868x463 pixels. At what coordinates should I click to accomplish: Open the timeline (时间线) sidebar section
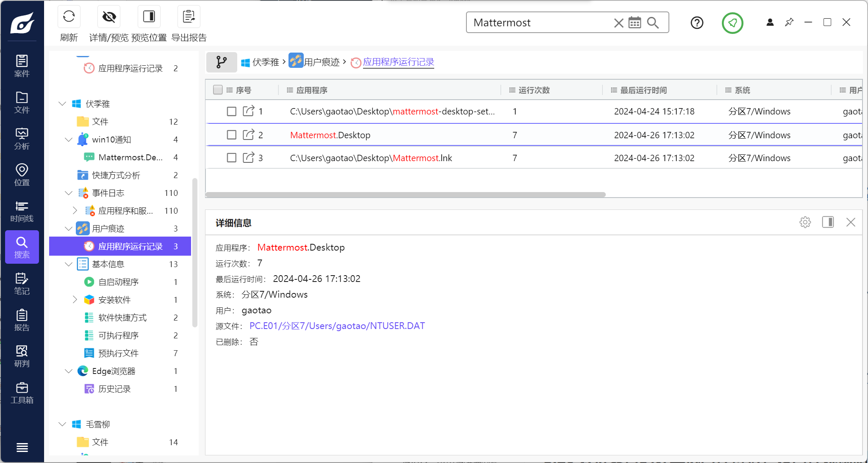pyautogui.click(x=22, y=211)
